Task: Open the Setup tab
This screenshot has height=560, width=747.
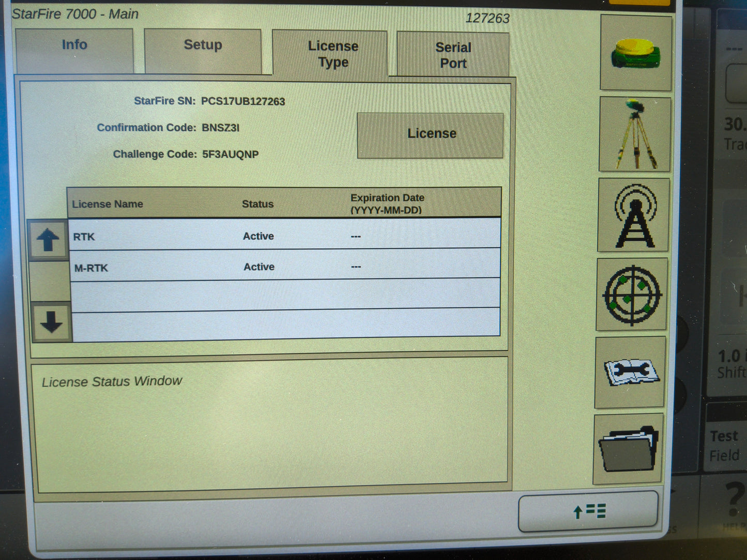Action: tap(202, 46)
